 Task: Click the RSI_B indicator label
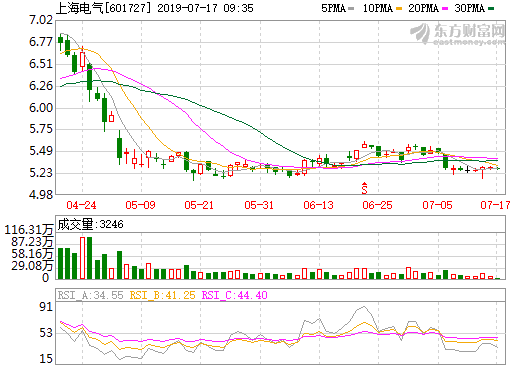[162, 295]
